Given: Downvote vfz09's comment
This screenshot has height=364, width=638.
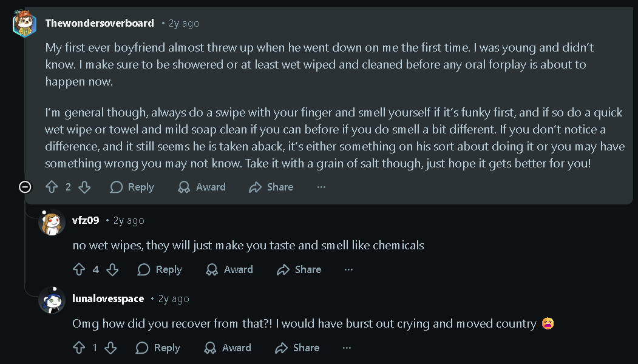Looking at the screenshot, I should pyautogui.click(x=112, y=269).
